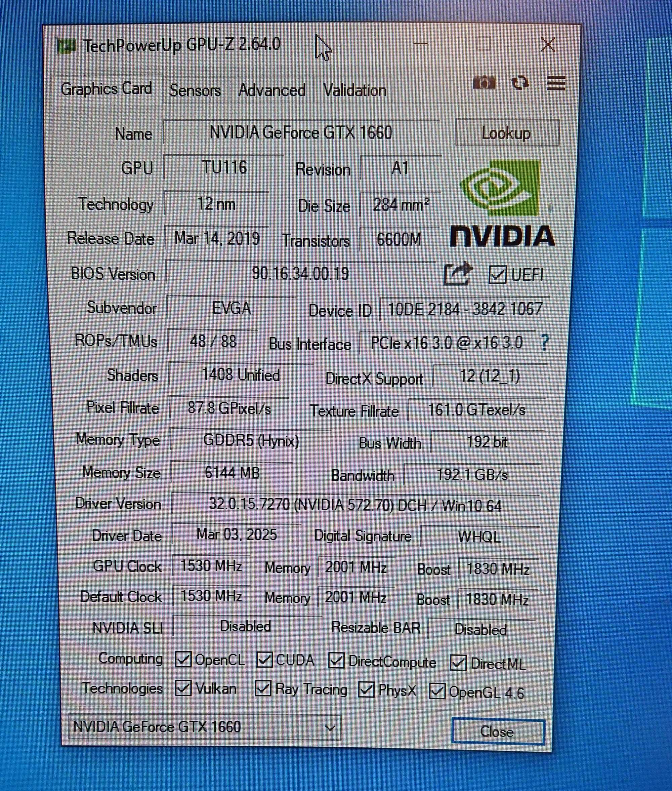Switch to the Sensors tab
Screen dimensions: 672x791
[x=195, y=90]
